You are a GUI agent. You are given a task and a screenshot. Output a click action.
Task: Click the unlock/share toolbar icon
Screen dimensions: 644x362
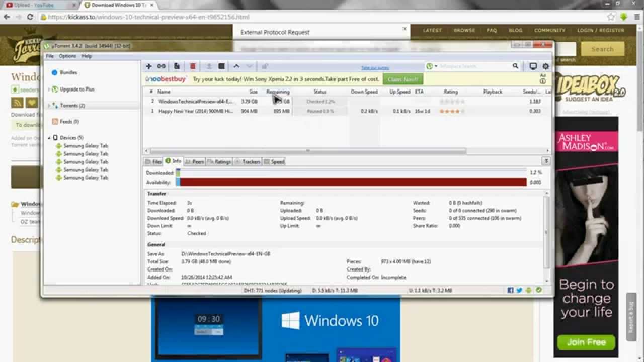pyautogui.click(x=265, y=66)
